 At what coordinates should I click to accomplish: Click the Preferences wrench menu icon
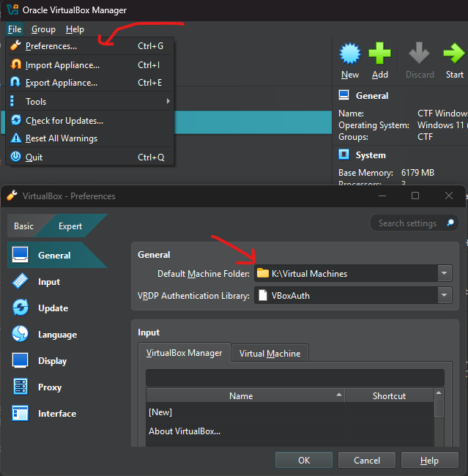point(16,45)
